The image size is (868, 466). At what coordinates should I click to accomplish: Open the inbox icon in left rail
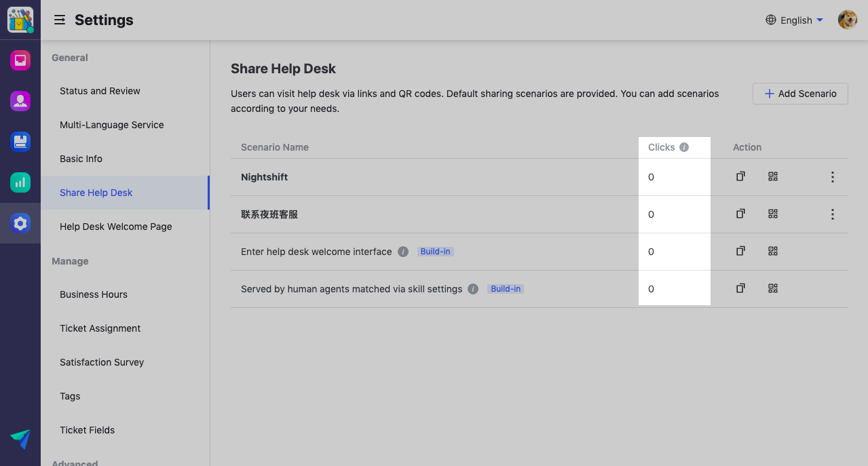pos(20,60)
